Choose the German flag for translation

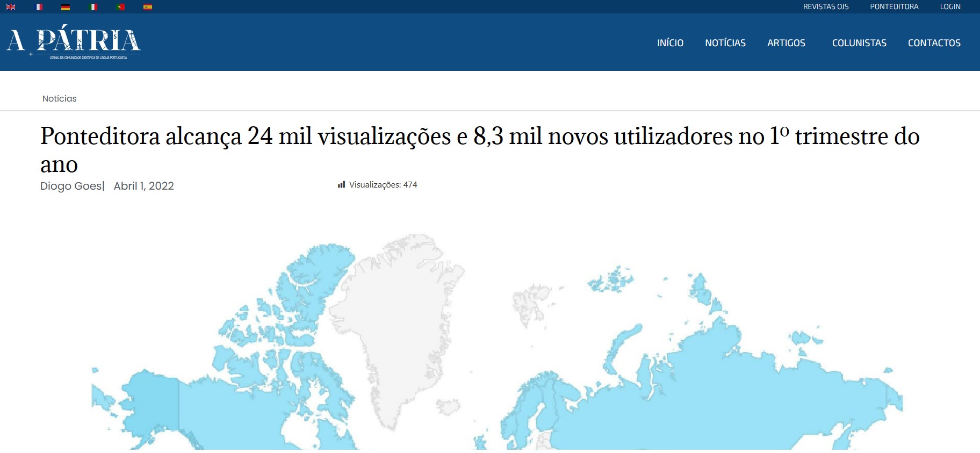click(66, 7)
